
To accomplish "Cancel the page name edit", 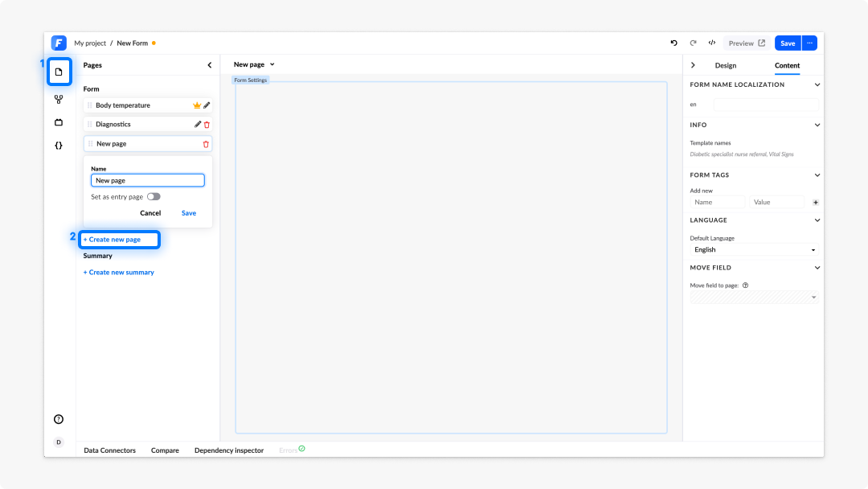I will [x=150, y=212].
